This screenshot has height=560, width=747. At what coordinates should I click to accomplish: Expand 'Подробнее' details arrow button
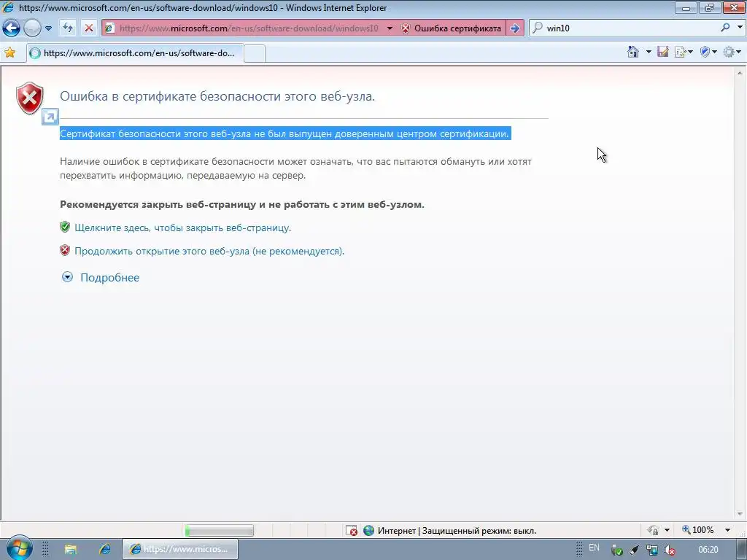tap(67, 277)
